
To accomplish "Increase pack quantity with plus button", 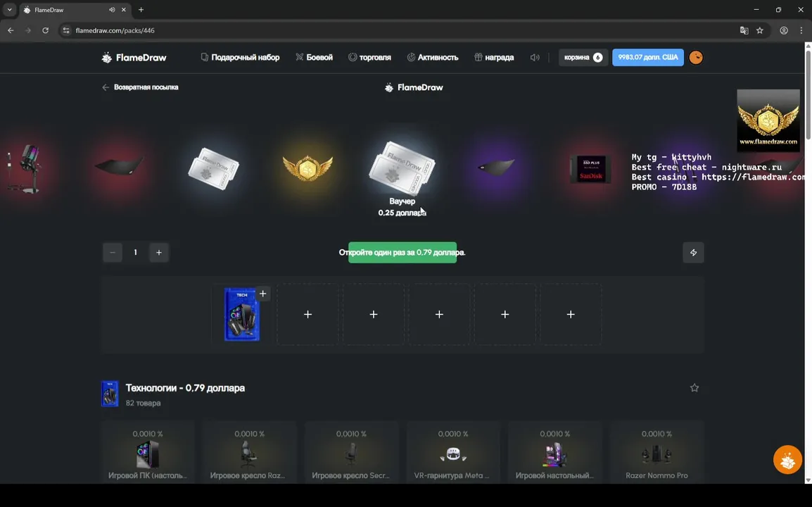I will pyautogui.click(x=159, y=253).
